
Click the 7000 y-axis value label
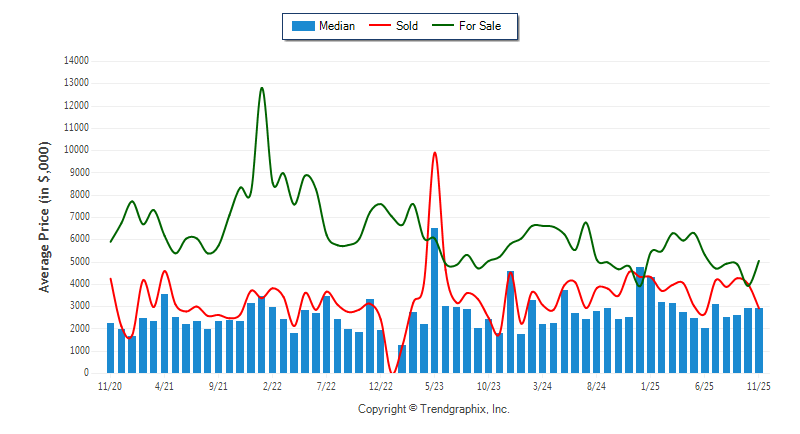[x=78, y=217]
